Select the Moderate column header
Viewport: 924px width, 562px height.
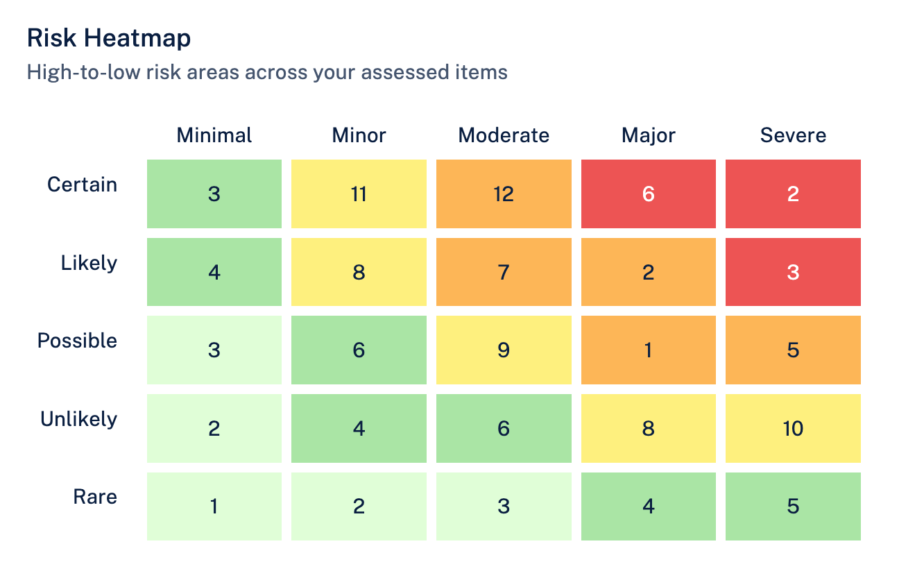(504, 135)
